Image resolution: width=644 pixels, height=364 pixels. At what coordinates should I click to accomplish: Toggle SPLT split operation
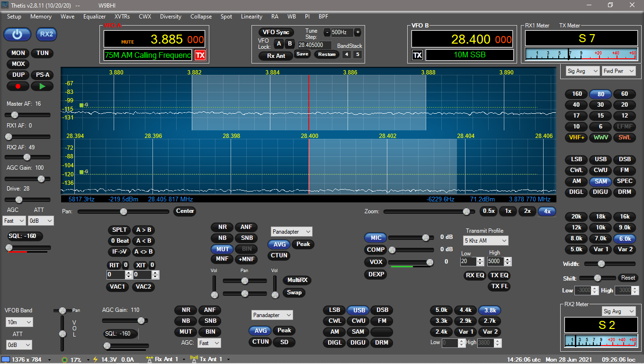119,230
